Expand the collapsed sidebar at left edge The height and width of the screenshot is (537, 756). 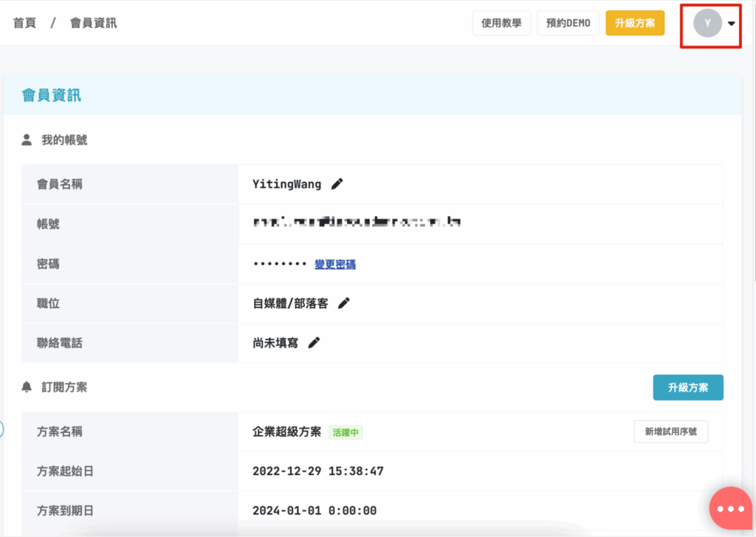tap(2, 429)
